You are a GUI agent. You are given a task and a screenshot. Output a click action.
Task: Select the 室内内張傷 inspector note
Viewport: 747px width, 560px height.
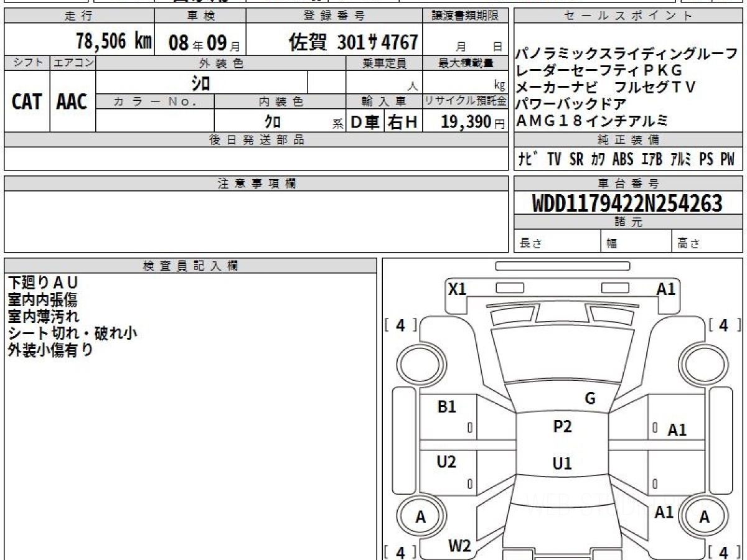(42, 300)
